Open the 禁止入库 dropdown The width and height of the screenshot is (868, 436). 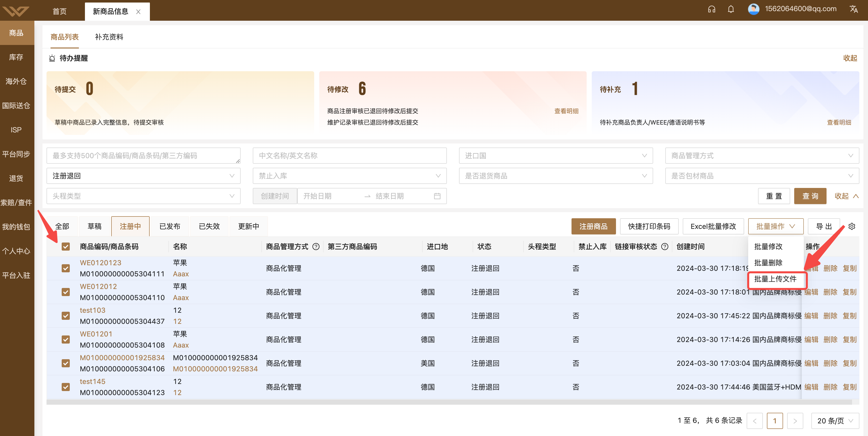coord(349,176)
